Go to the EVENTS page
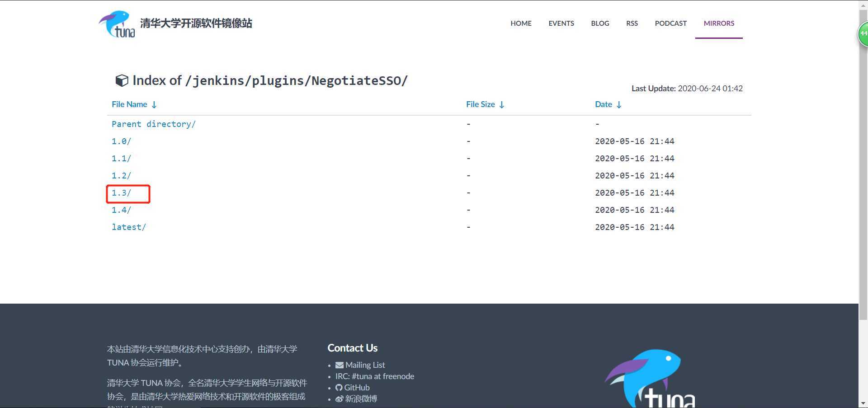Image resolution: width=868 pixels, height=408 pixels. click(x=561, y=23)
